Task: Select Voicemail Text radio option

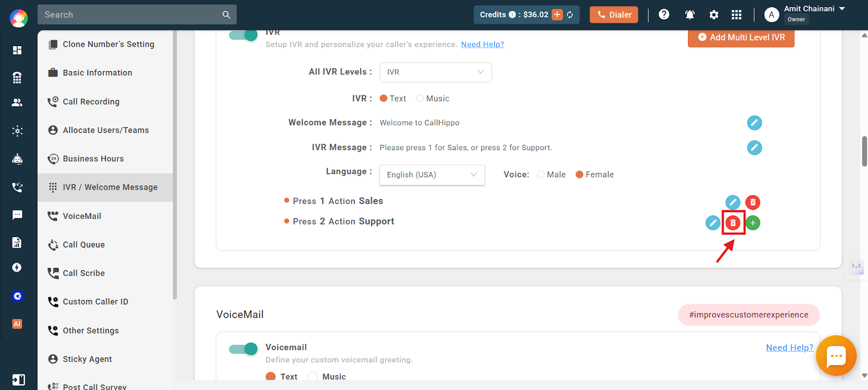Action: [x=271, y=376]
